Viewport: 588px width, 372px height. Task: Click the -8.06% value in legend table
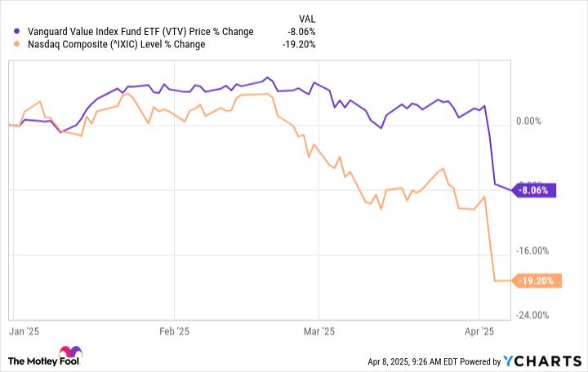pos(301,32)
